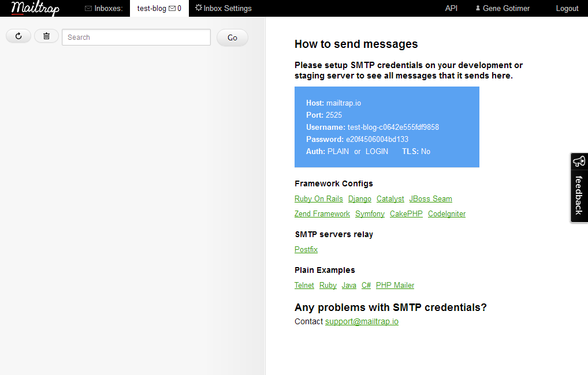588x375 pixels.
Task: Click the 'SMTP servers relay' heading
Action: (x=334, y=234)
